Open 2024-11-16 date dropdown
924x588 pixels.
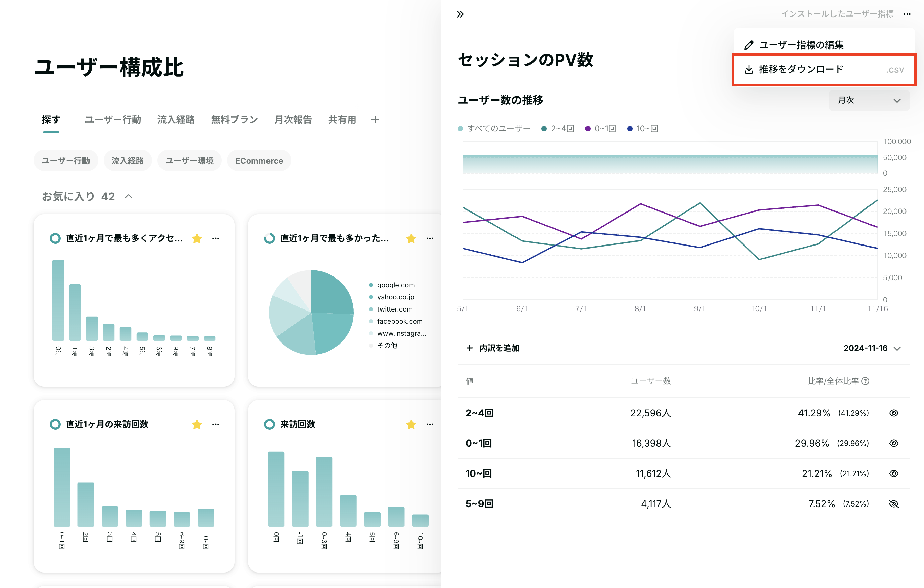tap(872, 348)
